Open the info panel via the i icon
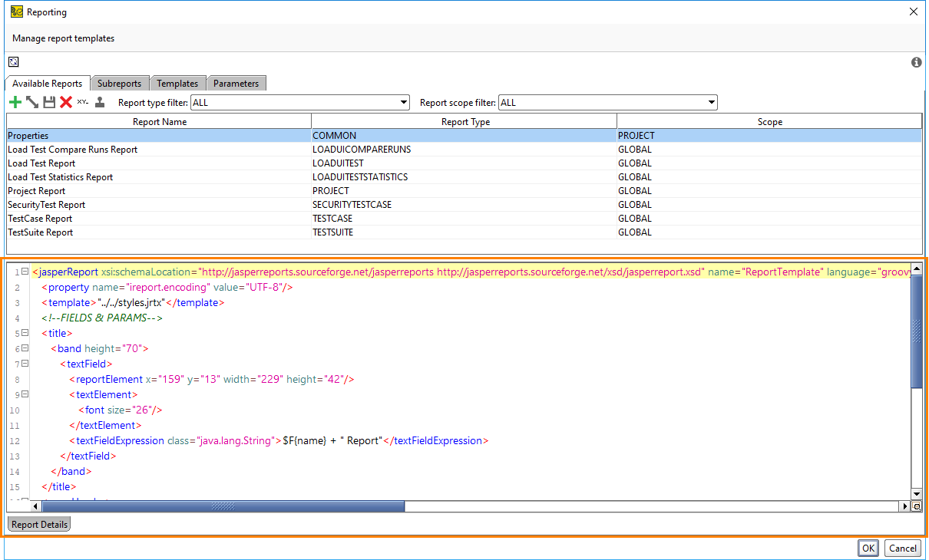Screen dimensions: 929x560 point(916,63)
